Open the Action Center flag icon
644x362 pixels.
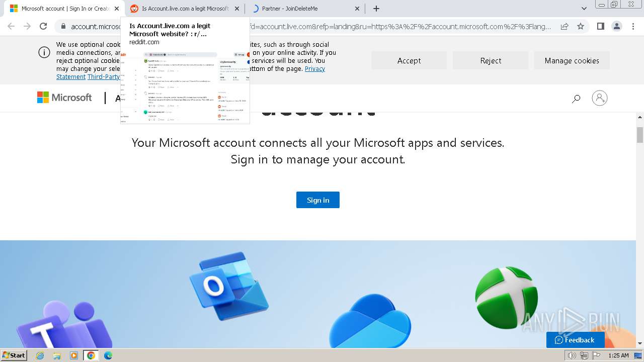pos(596,355)
